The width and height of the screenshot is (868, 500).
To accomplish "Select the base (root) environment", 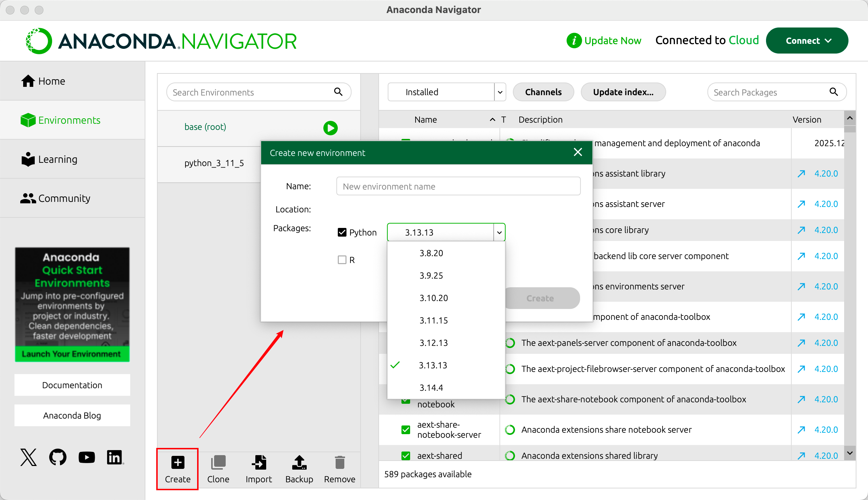I will pos(205,127).
